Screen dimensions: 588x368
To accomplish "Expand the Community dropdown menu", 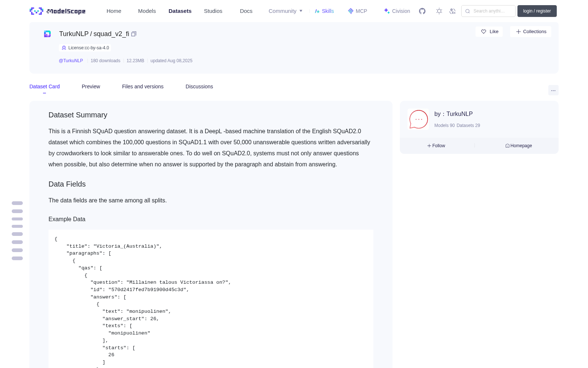I will (286, 11).
